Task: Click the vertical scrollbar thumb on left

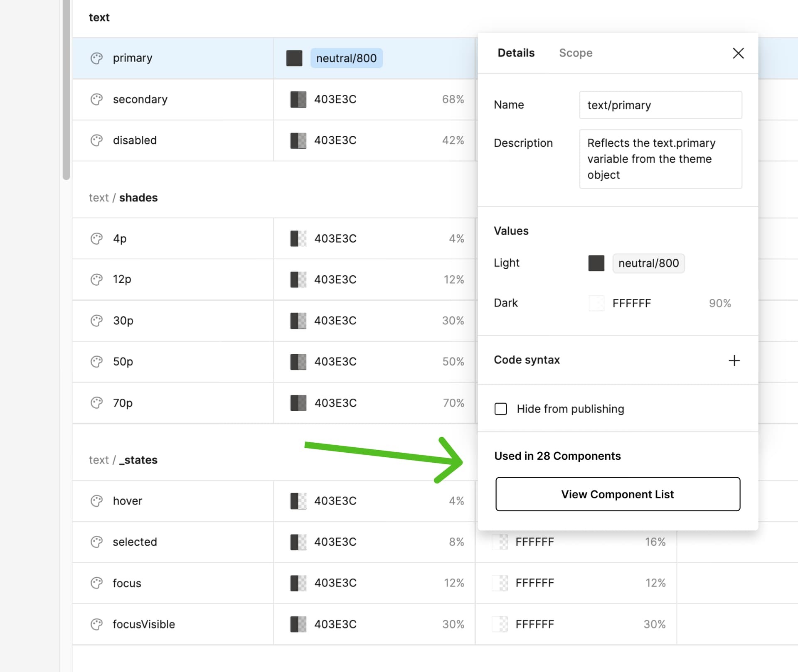Action: (66, 90)
